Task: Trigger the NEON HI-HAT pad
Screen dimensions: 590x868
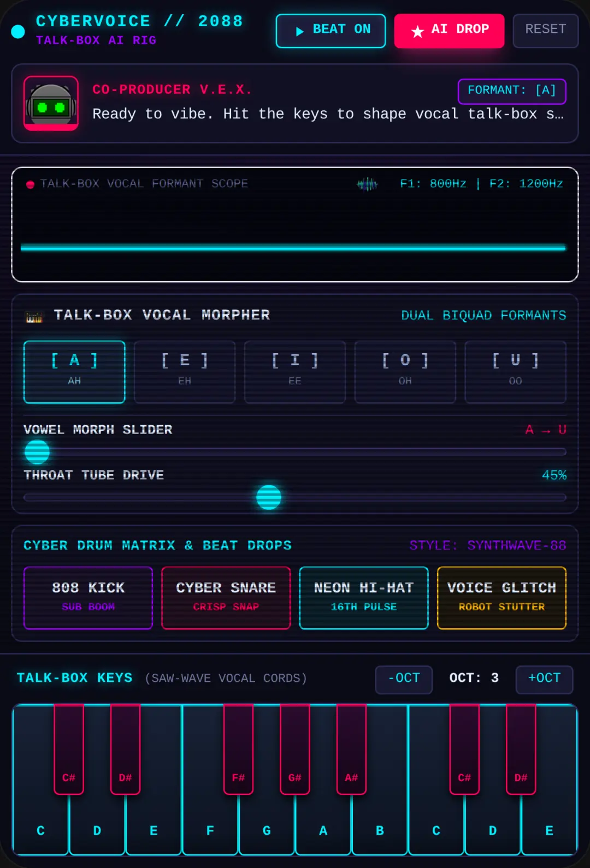Action: (364, 598)
